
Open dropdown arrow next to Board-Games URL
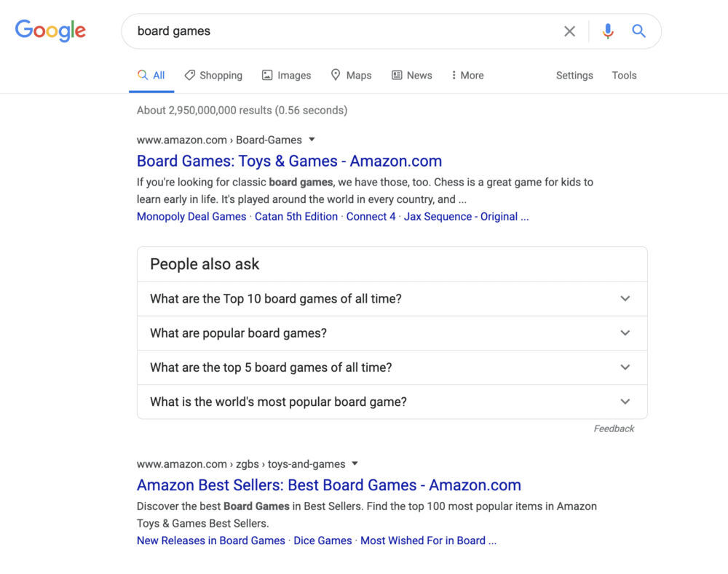point(312,140)
